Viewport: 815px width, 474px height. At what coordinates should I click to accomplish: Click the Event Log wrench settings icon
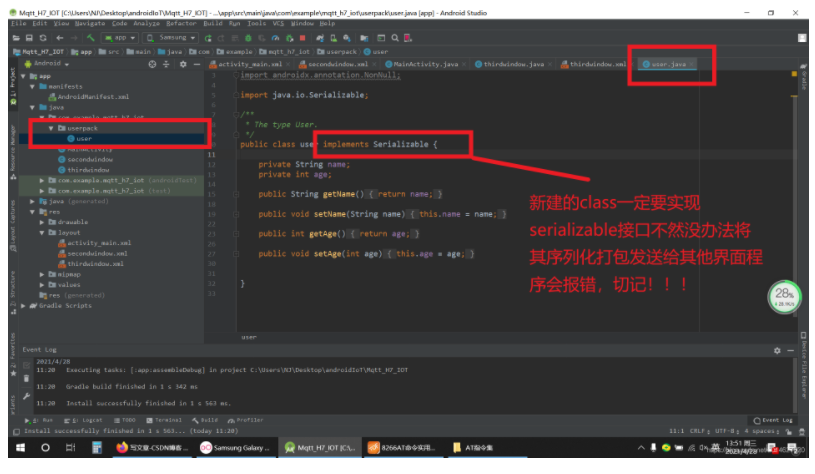(x=27, y=397)
